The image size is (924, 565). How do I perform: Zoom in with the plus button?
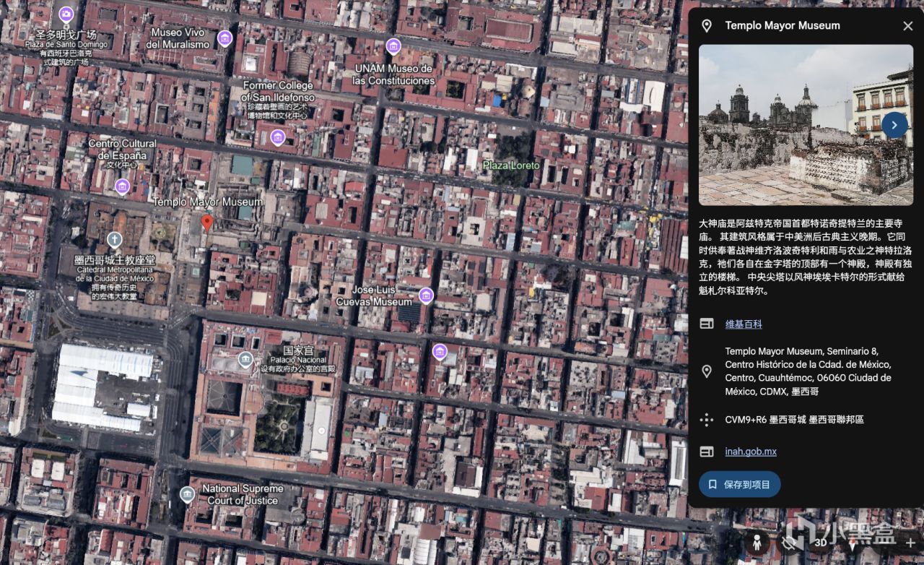(910, 543)
